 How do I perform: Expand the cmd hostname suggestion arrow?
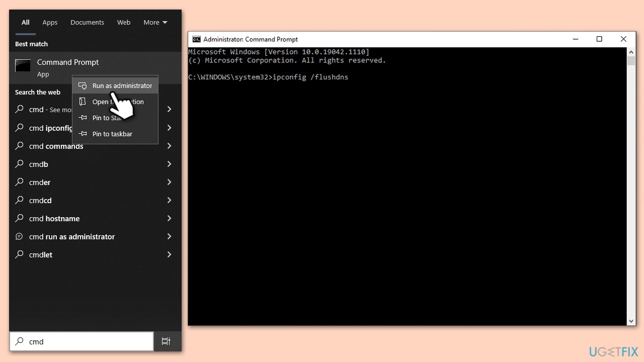(x=170, y=218)
